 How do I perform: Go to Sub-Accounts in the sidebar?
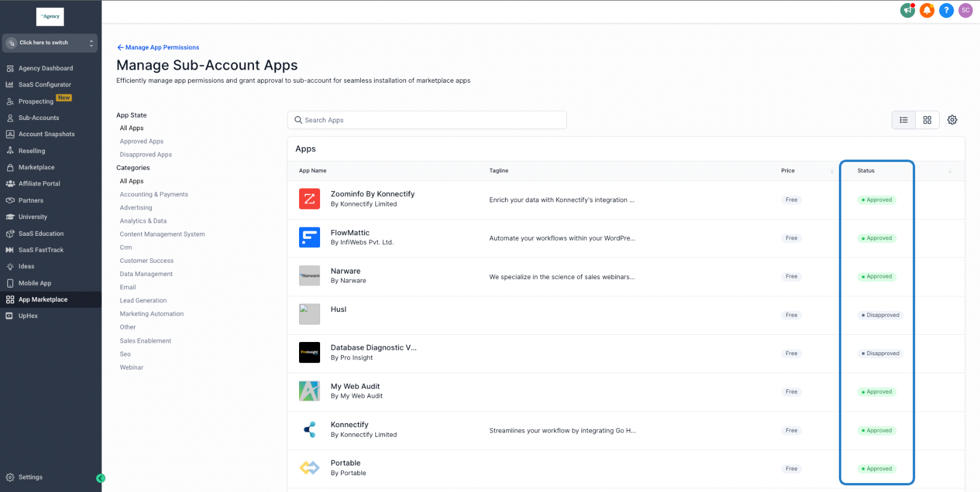click(x=38, y=118)
